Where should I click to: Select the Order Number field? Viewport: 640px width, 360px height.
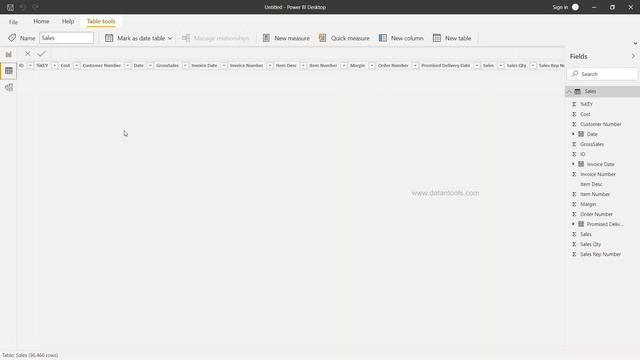tap(596, 214)
